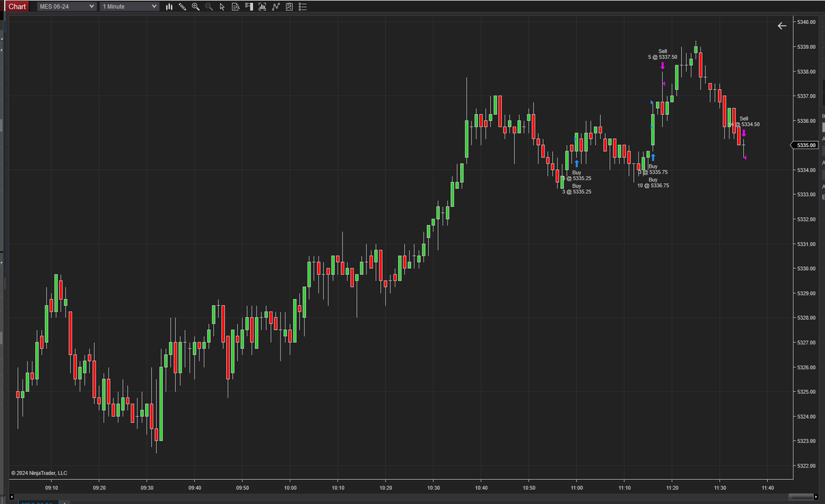Image resolution: width=825 pixels, height=504 pixels.
Task: Open the strategies icon
Action: (276, 6)
